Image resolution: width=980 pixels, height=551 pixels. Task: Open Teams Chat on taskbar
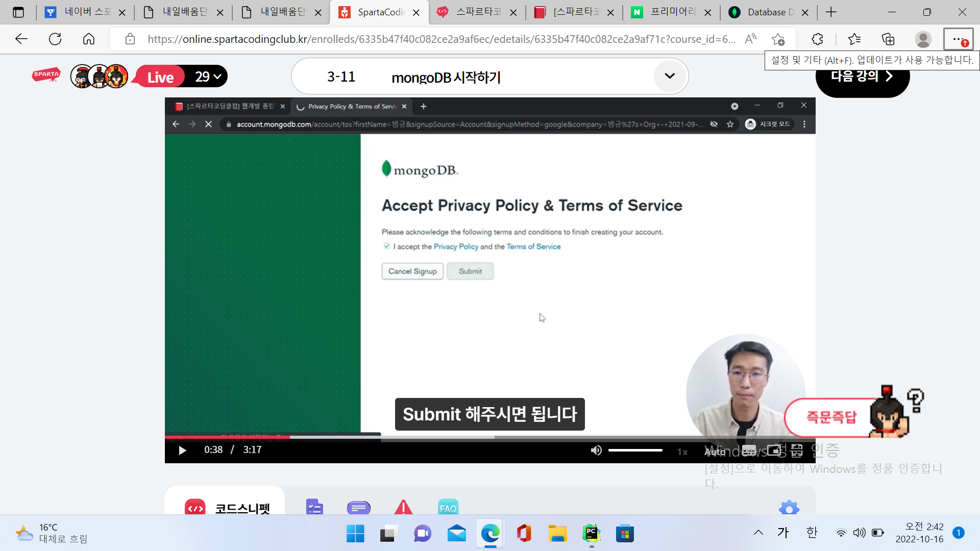422,534
